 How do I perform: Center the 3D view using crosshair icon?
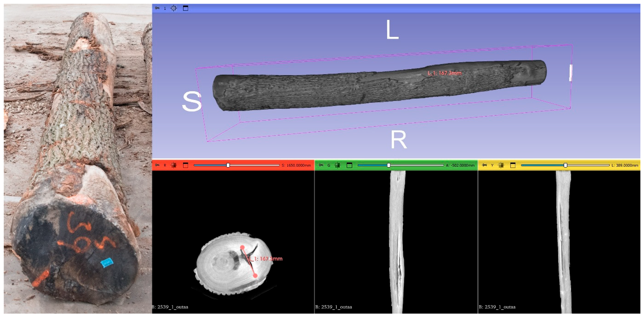(x=173, y=8)
